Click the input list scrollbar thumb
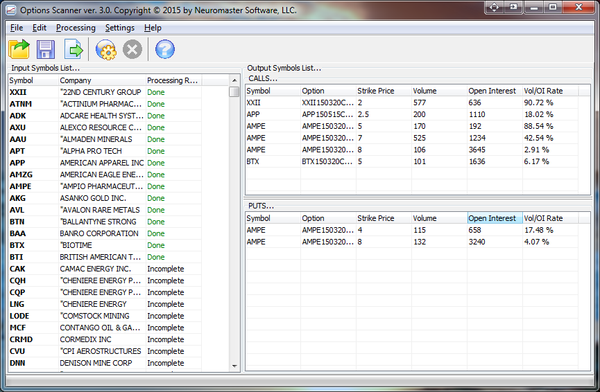The width and height of the screenshot is (600, 392). coord(235,92)
